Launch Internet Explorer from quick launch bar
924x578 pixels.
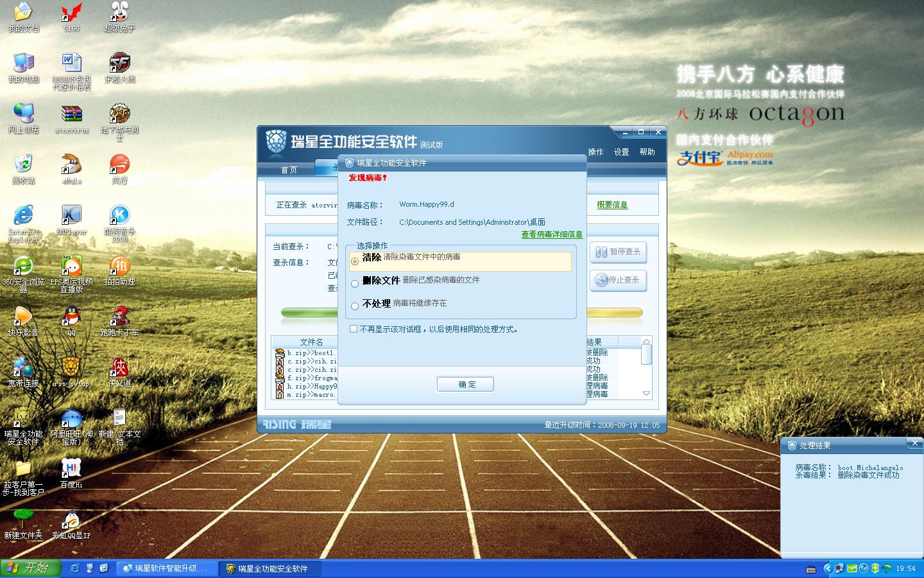point(75,568)
